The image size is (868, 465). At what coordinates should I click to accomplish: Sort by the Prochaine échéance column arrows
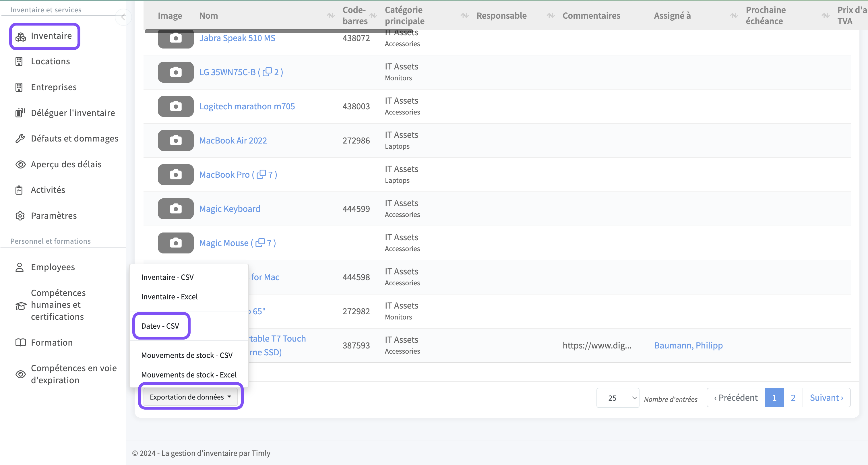point(826,15)
